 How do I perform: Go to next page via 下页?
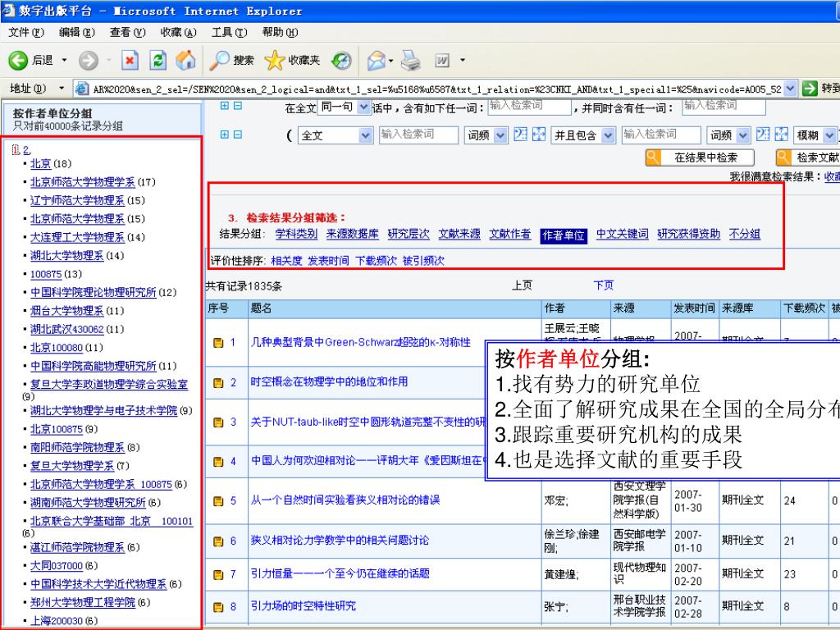[x=604, y=285]
